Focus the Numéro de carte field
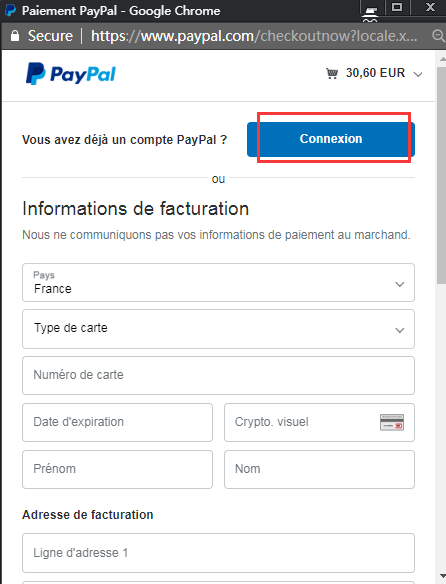 point(218,375)
